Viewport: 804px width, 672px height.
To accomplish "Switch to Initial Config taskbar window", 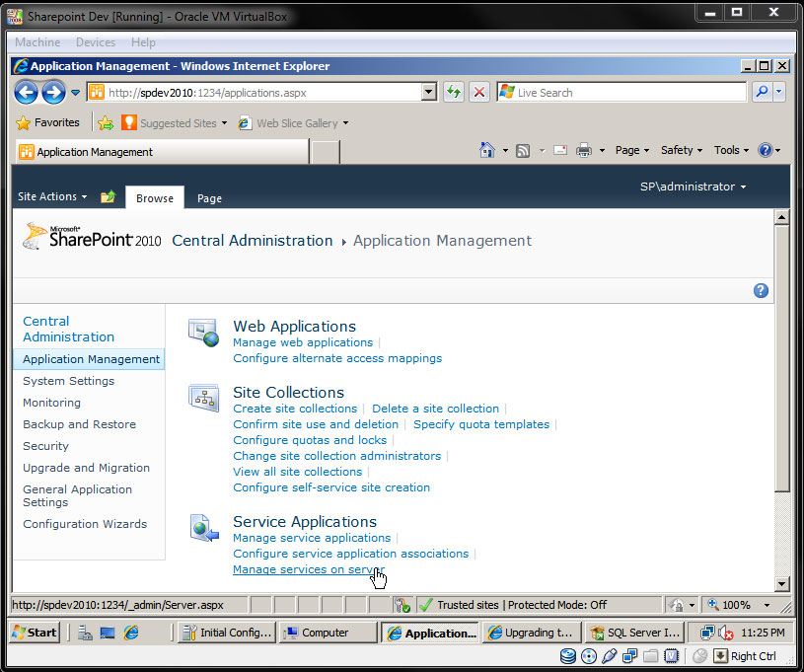I will [227, 633].
